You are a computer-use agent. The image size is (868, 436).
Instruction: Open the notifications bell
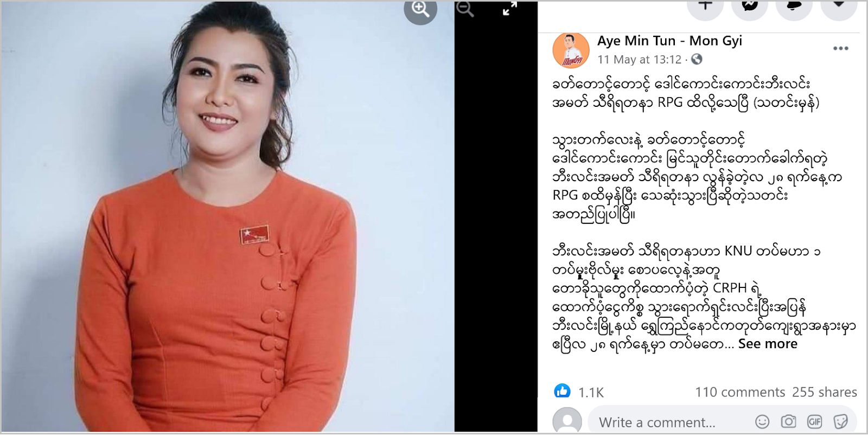click(794, 7)
